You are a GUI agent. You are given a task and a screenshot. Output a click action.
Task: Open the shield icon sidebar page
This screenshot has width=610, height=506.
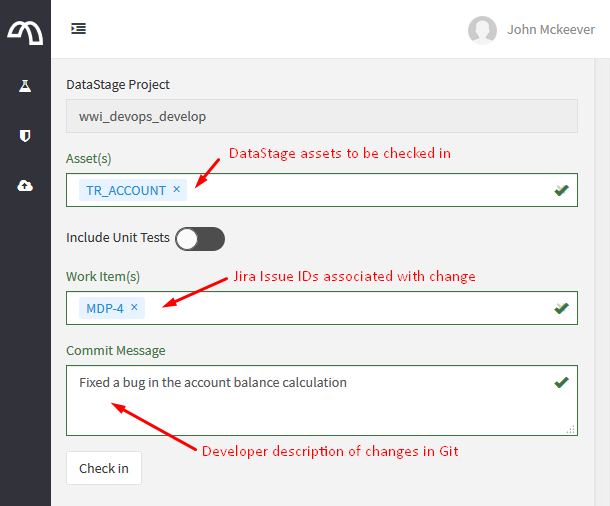tap(25, 135)
